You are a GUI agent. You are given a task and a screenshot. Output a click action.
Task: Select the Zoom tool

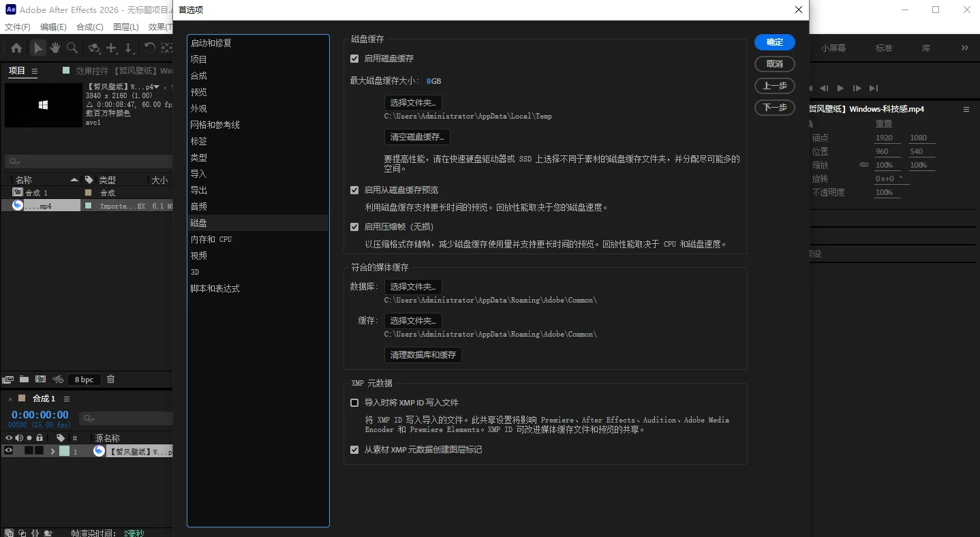pos(71,48)
